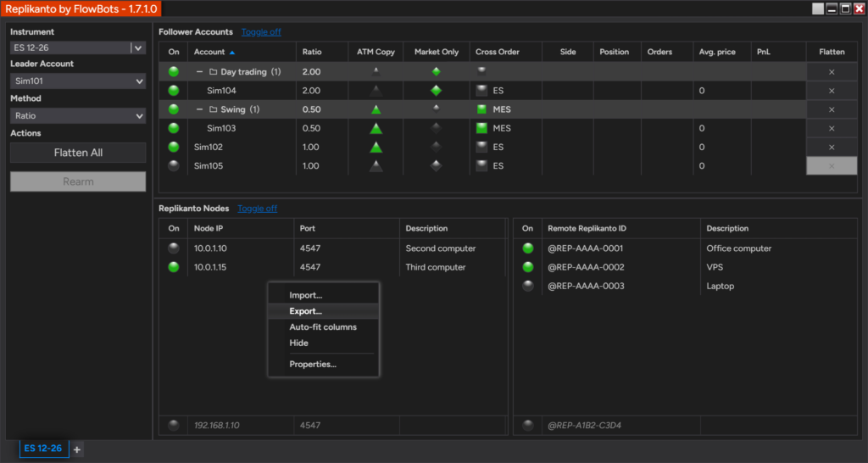Disable Sim104 follower On light

[174, 90]
